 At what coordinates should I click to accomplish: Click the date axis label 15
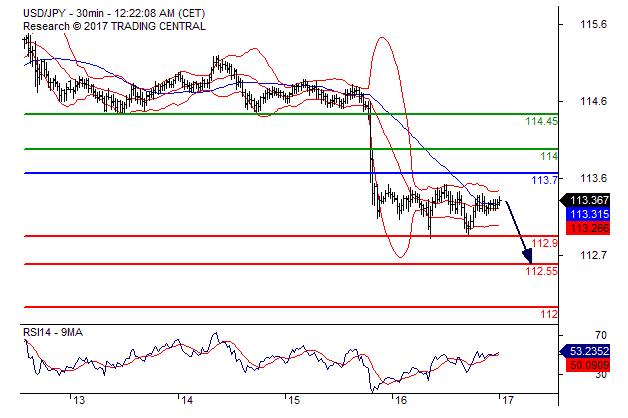click(294, 400)
